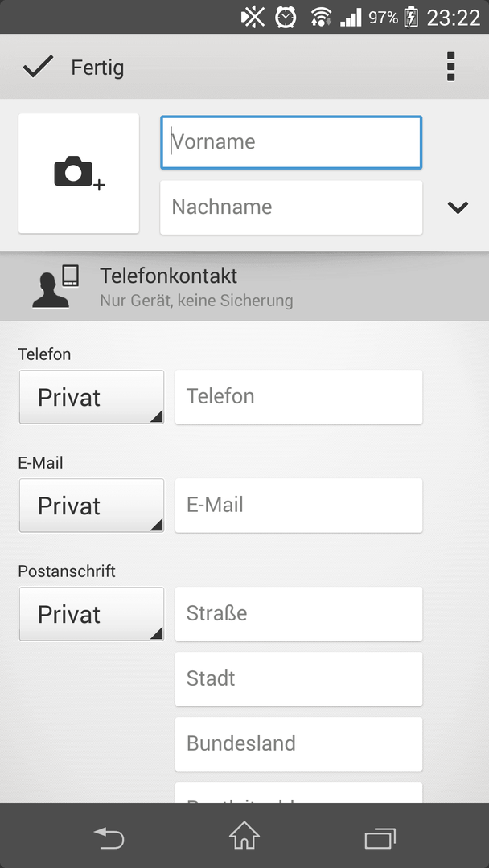Image resolution: width=489 pixels, height=868 pixels.
Task: Open the three-dot overflow menu
Action: click(450, 67)
